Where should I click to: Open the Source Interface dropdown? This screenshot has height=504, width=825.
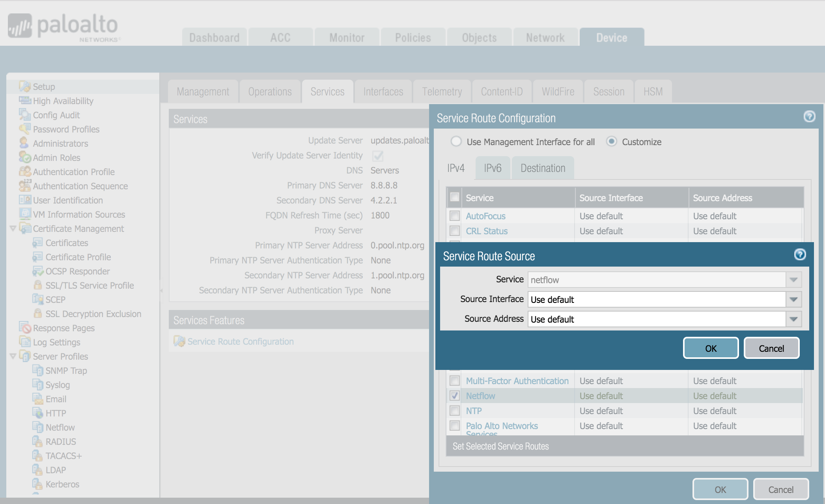[x=793, y=299]
